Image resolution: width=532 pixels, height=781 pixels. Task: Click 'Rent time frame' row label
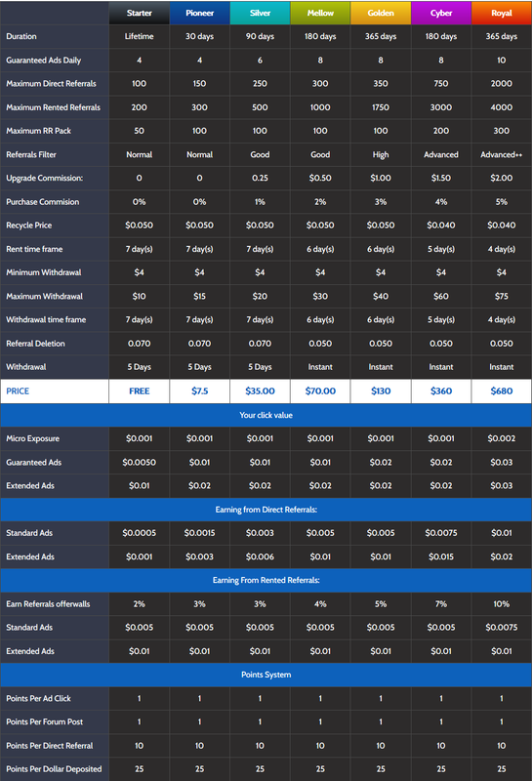coord(34,249)
